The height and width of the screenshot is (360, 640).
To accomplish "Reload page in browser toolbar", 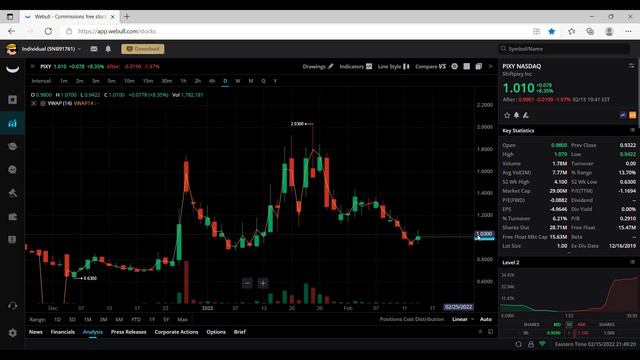I will click(x=48, y=31).
